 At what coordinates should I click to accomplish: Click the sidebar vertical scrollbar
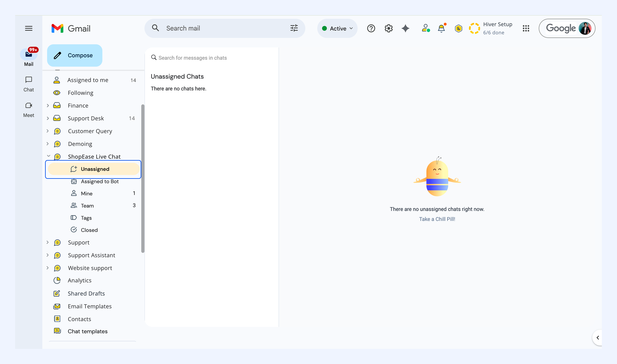143,178
